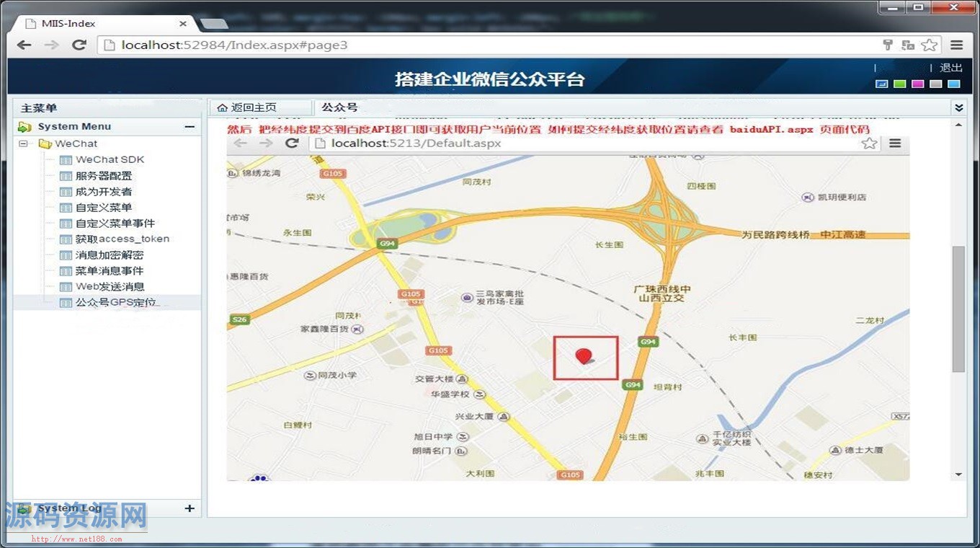Open a new browser tab
Screen dimensions: 980x548
click(214, 24)
